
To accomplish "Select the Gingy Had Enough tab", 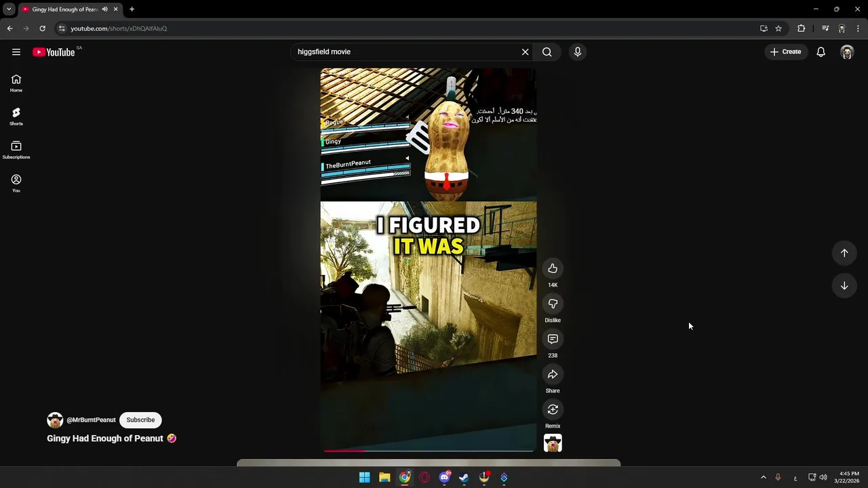I will click(x=65, y=9).
